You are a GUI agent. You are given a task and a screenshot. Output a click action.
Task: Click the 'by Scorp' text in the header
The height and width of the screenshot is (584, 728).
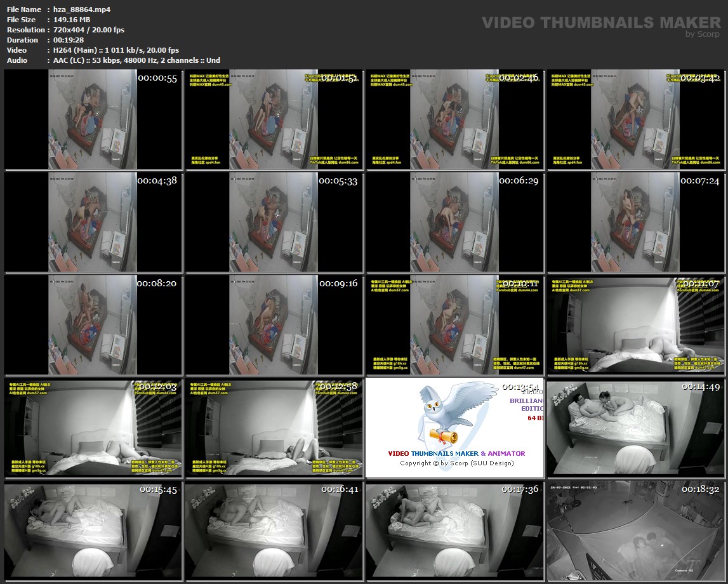703,34
